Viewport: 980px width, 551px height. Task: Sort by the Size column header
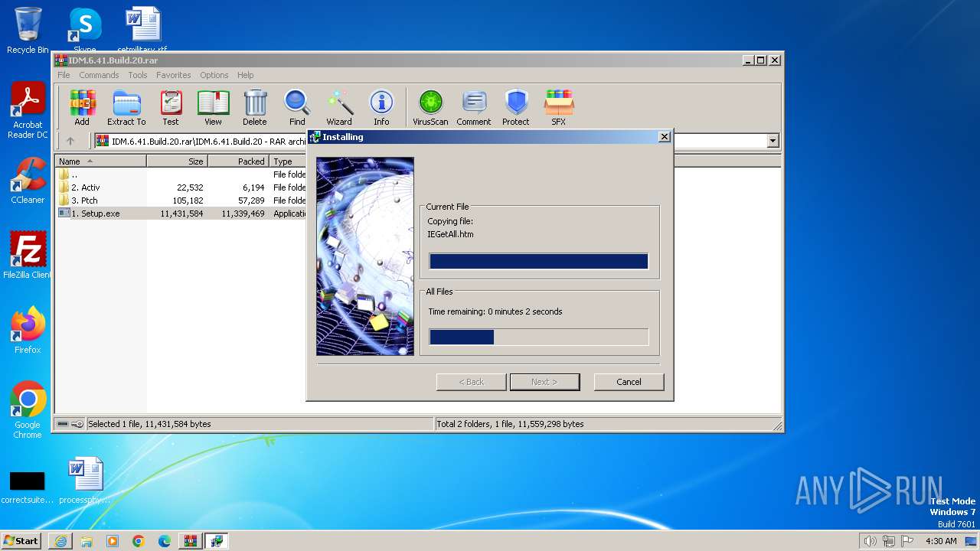point(177,161)
